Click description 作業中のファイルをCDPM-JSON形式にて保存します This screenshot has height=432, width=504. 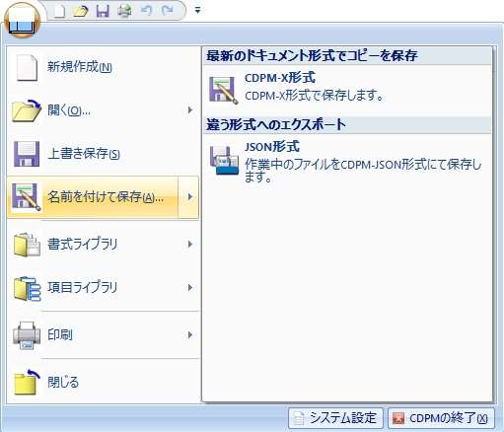(x=363, y=171)
